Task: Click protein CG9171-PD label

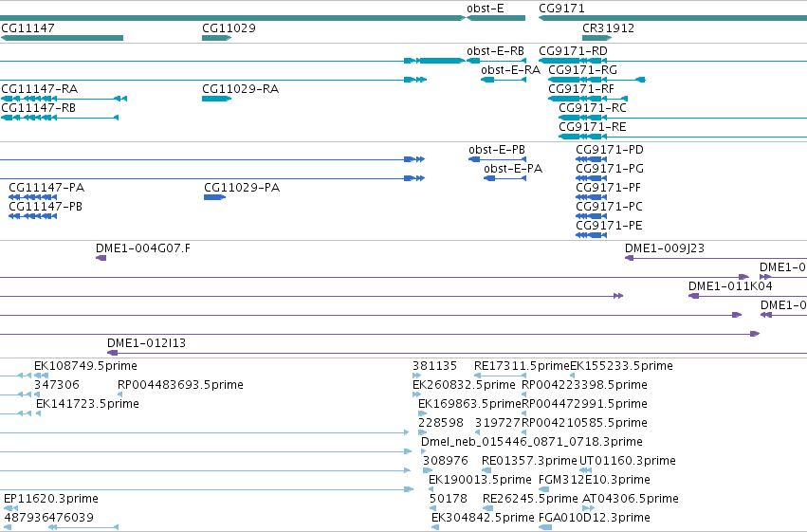Action: click(x=610, y=150)
